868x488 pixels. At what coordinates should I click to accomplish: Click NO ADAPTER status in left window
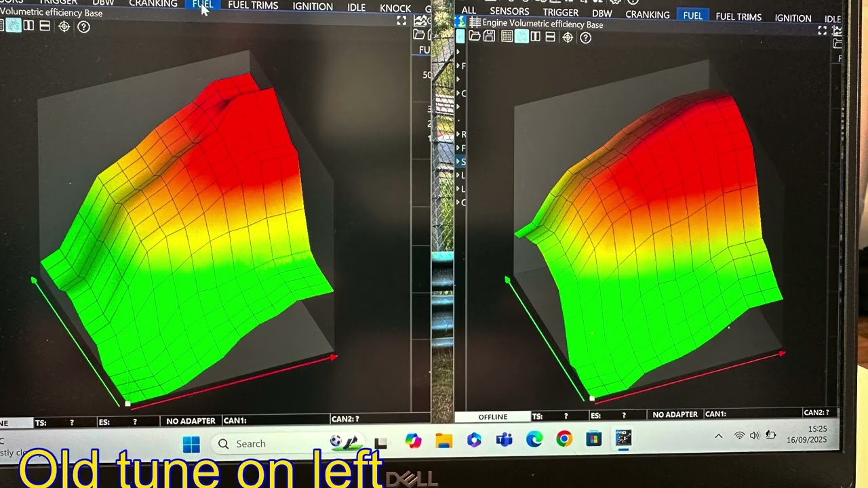tap(191, 421)
